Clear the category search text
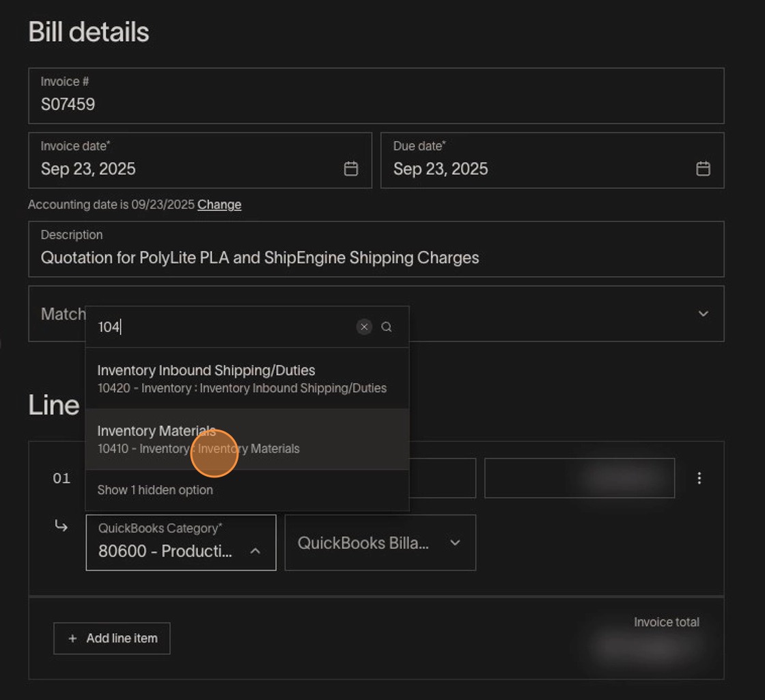The width and height of the screenshot is (765, 700). pyautogui.click(x=364, y=327)
